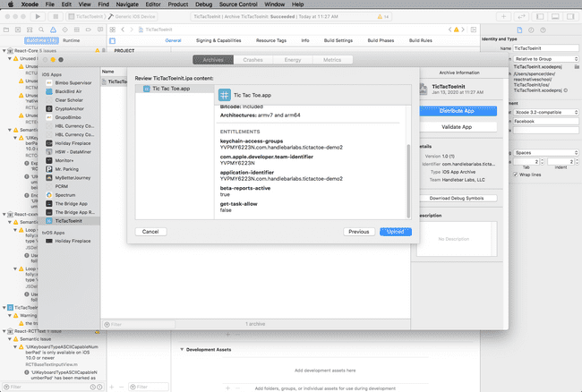Click the choose folder icon in inspector

coord(577,67)
